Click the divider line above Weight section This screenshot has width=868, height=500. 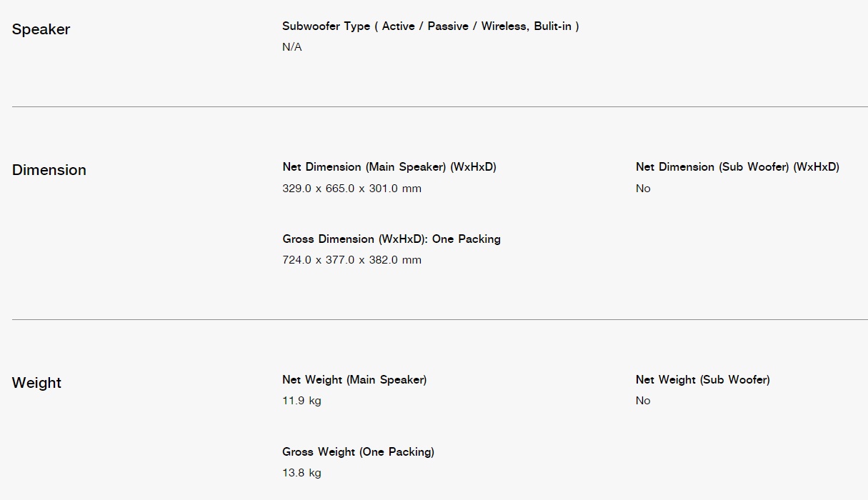pos(440,320)
